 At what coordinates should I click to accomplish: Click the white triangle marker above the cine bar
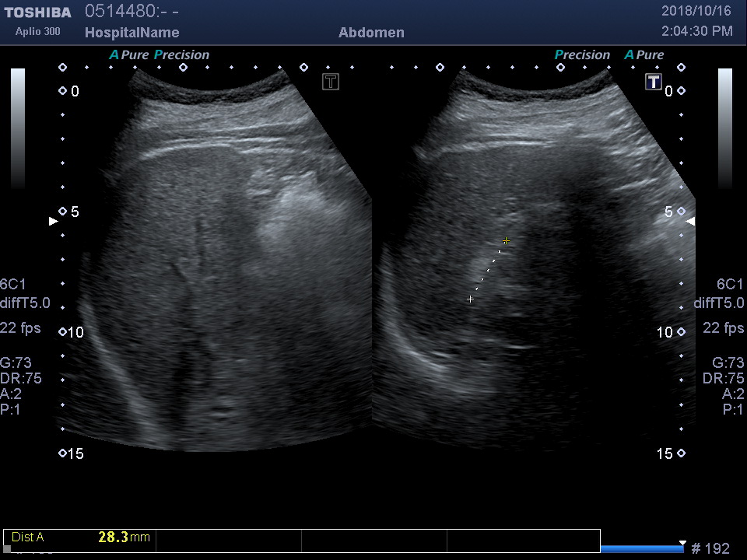pyautogui.click(x=682, y=543)
